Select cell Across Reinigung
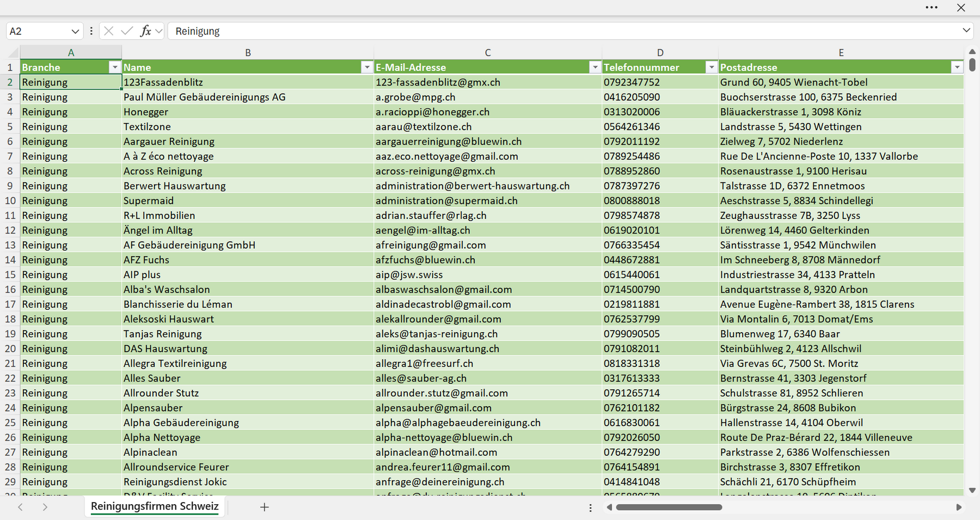980x520 pixels. (x=248, y=171)
